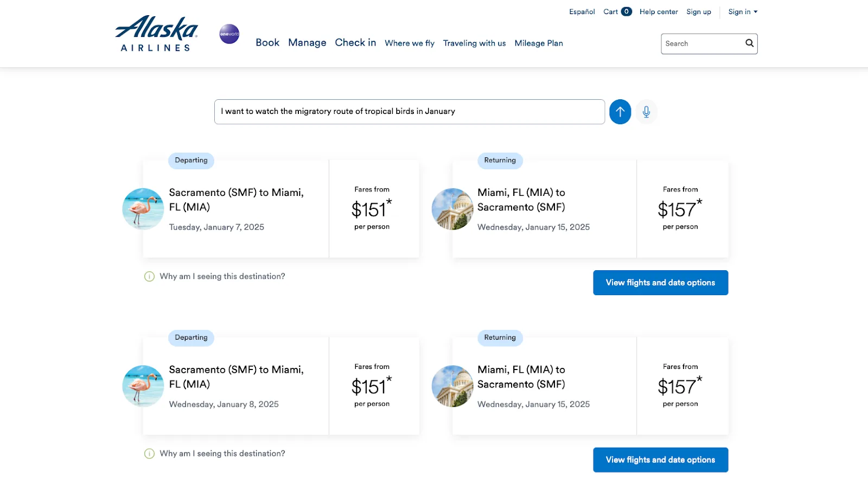Click the search magnifier icon

pyautogui.click(x=749, y=43)
